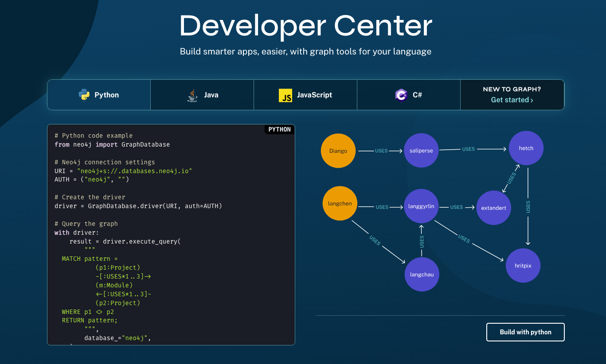
Task: Click the 'database_="neo4j",' code line
Action: tap(117, 339)
